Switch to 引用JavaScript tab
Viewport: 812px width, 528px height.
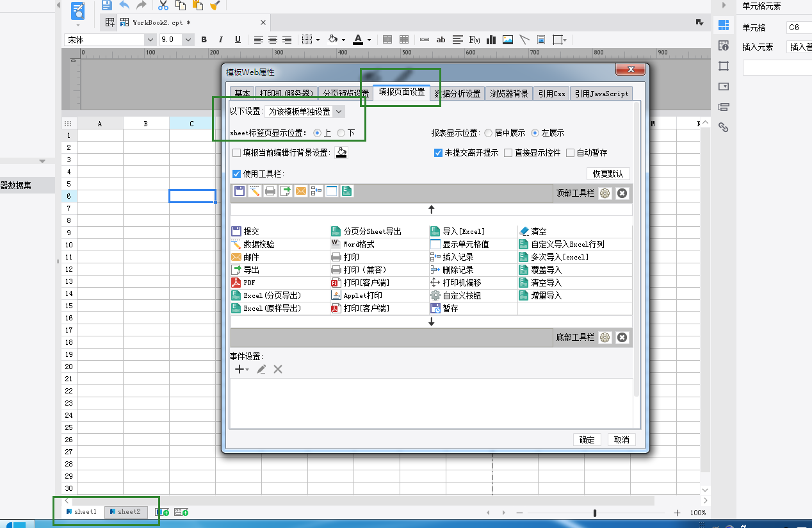[601, 93]
